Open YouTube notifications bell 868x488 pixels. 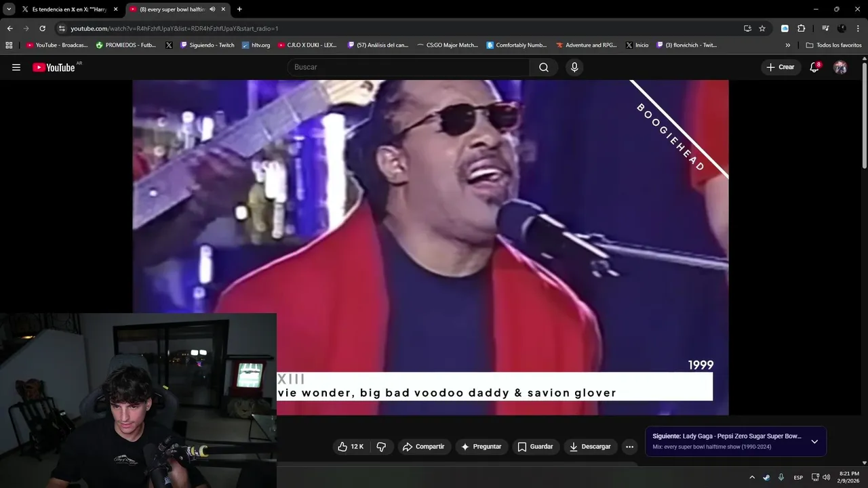(x=814, y=67)
